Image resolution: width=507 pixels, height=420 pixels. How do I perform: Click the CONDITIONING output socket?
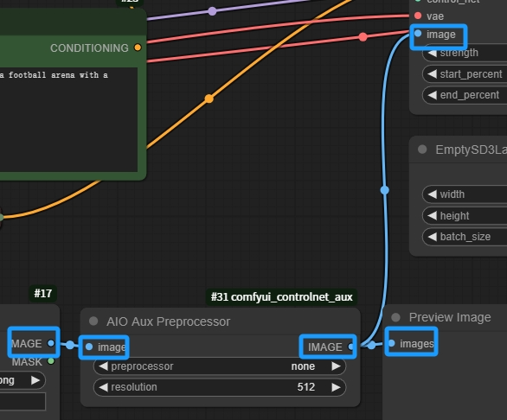pos(138,48)
